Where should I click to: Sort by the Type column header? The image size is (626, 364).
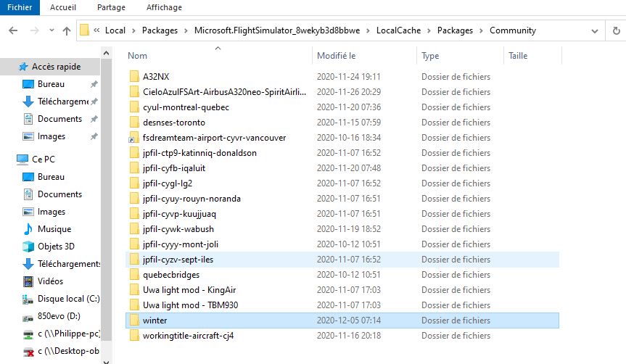(430, 56)
